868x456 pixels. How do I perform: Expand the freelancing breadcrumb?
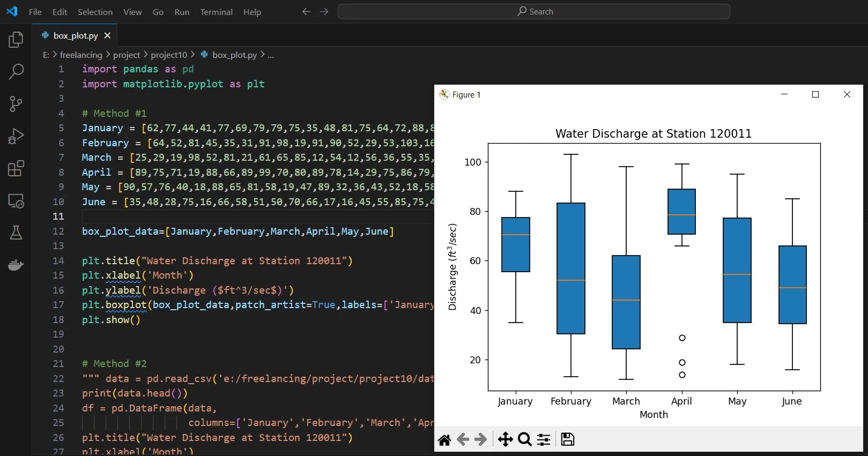(x=81, y=55)
